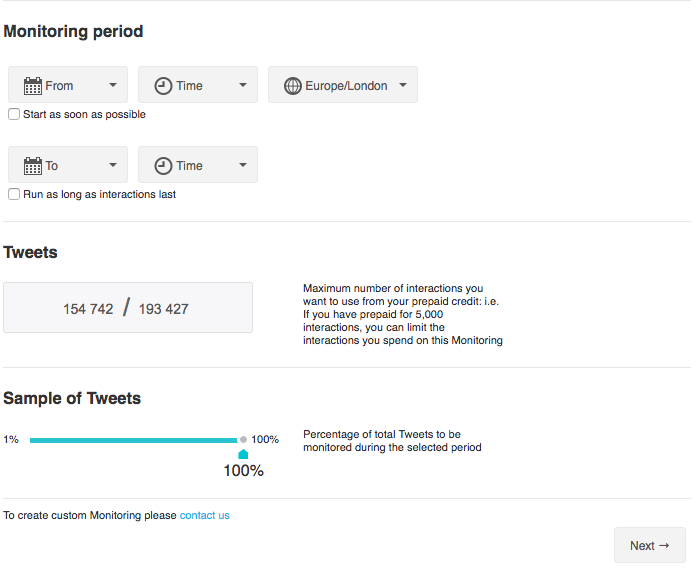Check Run as long as interactions last
The height and width of the screenshot is (573, 696).
tap(14, 194)
